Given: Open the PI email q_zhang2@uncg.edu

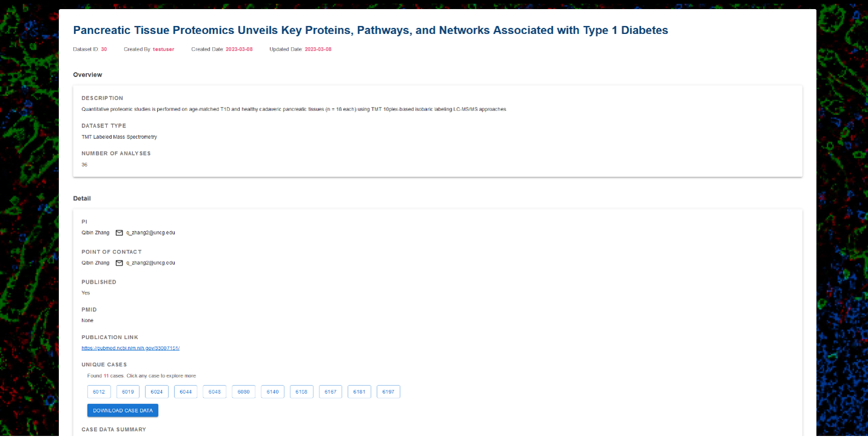Looking at the screenshot, I should click(151, 232).
